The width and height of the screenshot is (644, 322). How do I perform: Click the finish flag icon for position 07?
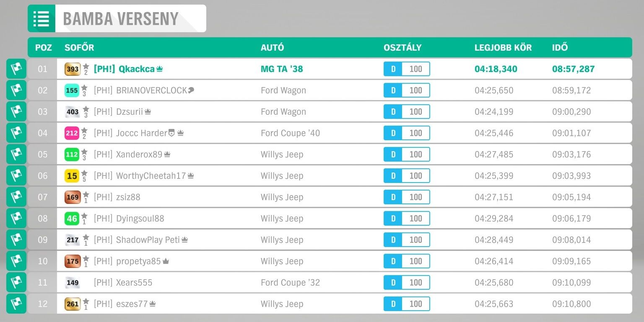coord(16,197)
